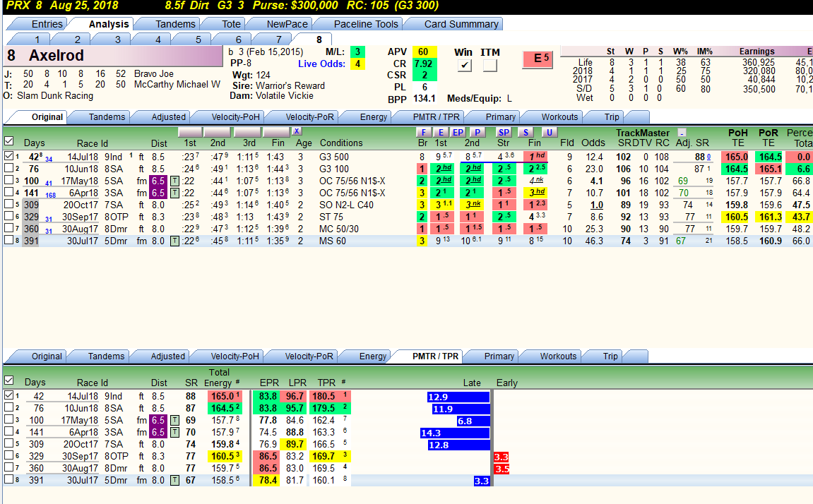Click blank button above the 1st column
The image size is (813, 504).
(190, 132)
